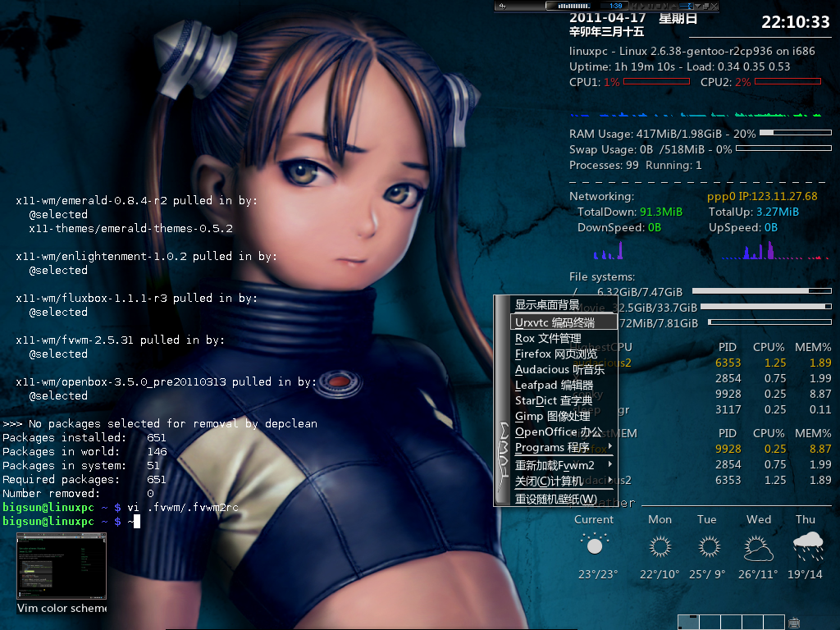Image resolution: width=840 pixels, height=630 pixels.
Task: Click the player's spectrum visualizer bars
Action: [x=574, y=6]
